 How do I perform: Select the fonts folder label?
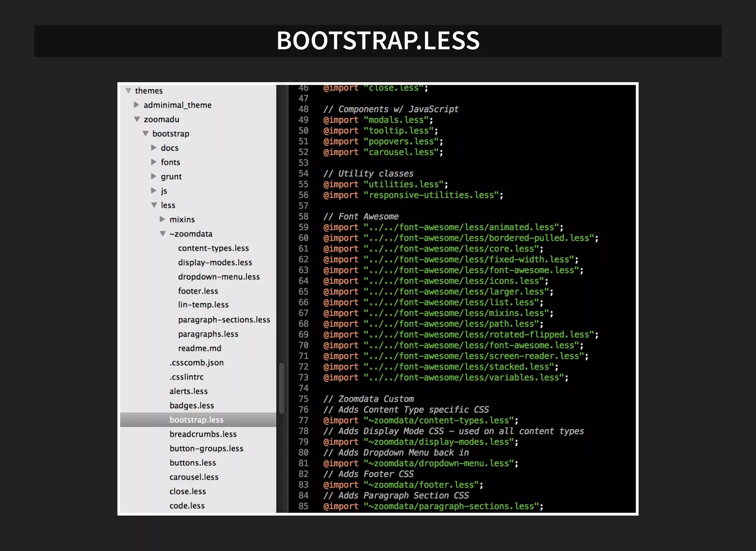point(170,162)
